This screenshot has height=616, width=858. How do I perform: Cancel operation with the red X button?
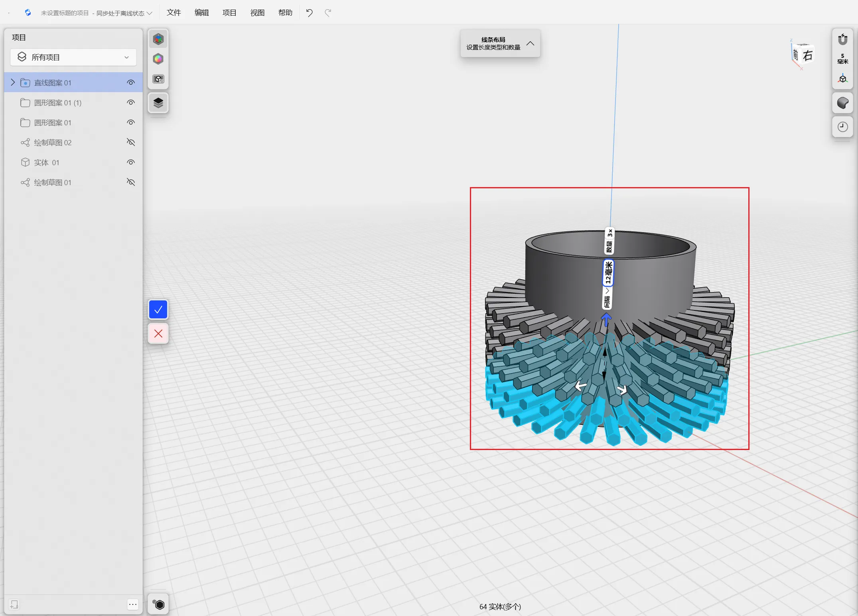coord(158,334)
